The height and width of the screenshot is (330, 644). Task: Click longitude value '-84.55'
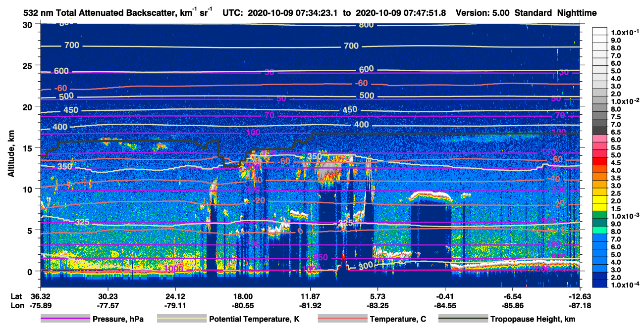[445, 305]
